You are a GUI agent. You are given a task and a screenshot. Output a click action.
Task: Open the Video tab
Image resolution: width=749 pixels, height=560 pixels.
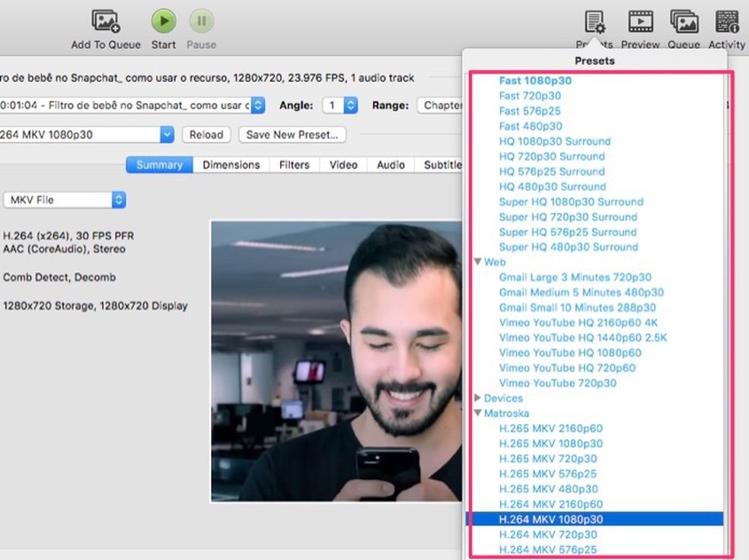coord(343,164)
